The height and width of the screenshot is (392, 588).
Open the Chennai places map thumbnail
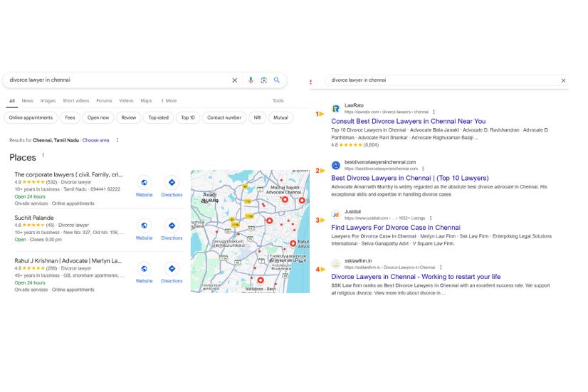click(250, 232)
